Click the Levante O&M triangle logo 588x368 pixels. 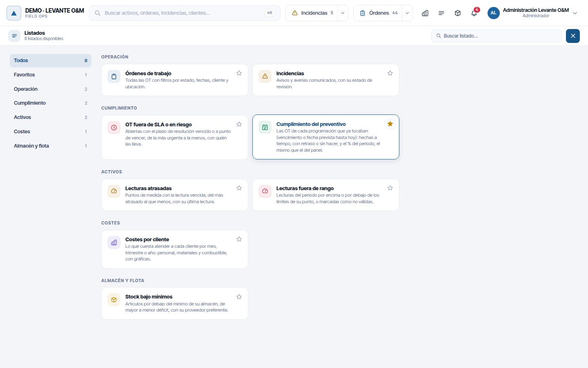tap(14, 13)
